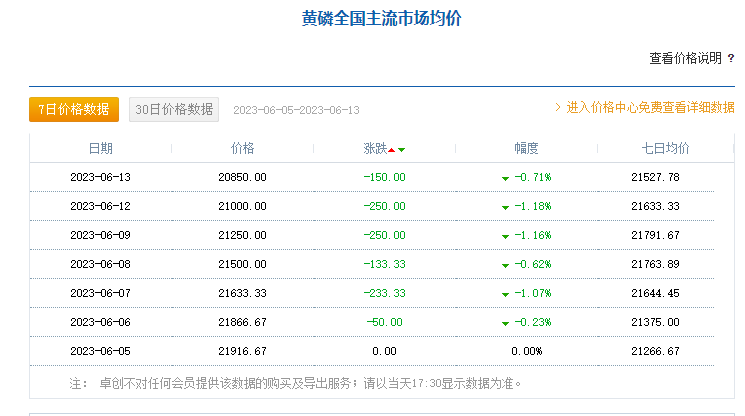
Task: Click seven-day average 21527.78
Action: coord(655,178)
